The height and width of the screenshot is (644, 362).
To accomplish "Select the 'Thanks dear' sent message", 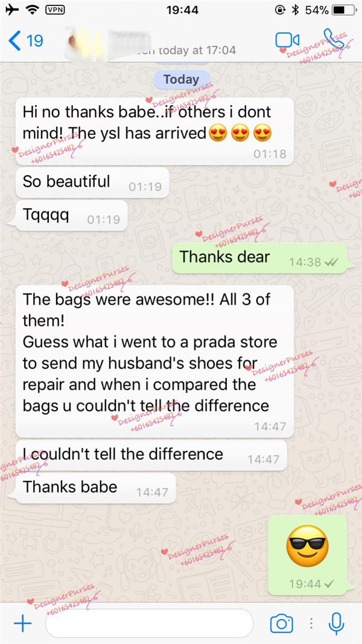I will (x=260, y=258).
